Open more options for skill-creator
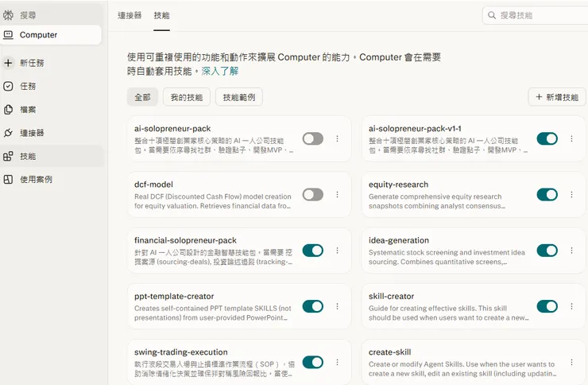The image size is (588, 385). [571, 306]
